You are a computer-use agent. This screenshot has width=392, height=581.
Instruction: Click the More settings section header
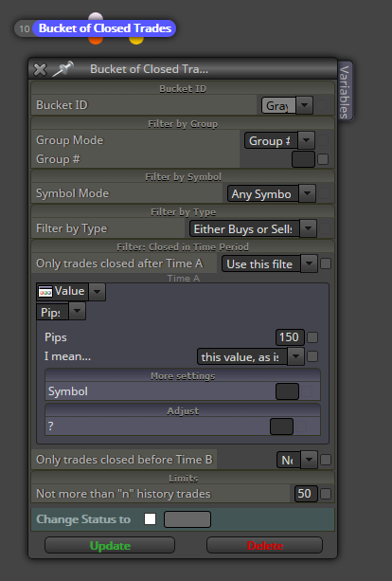183,376
